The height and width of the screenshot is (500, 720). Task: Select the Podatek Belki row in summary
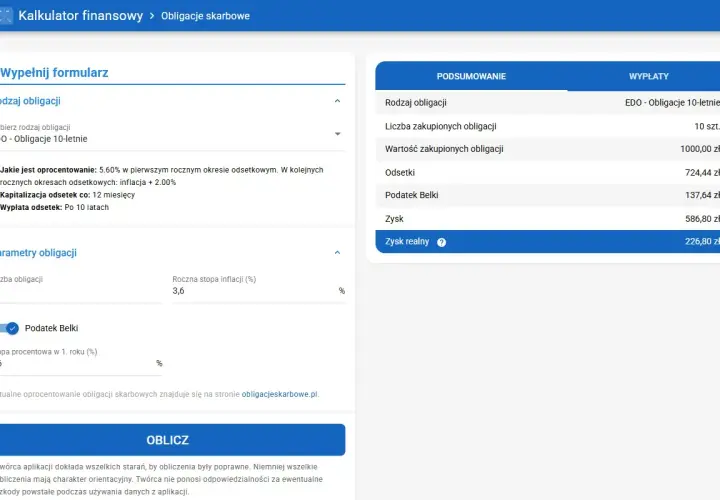point(548,195)
